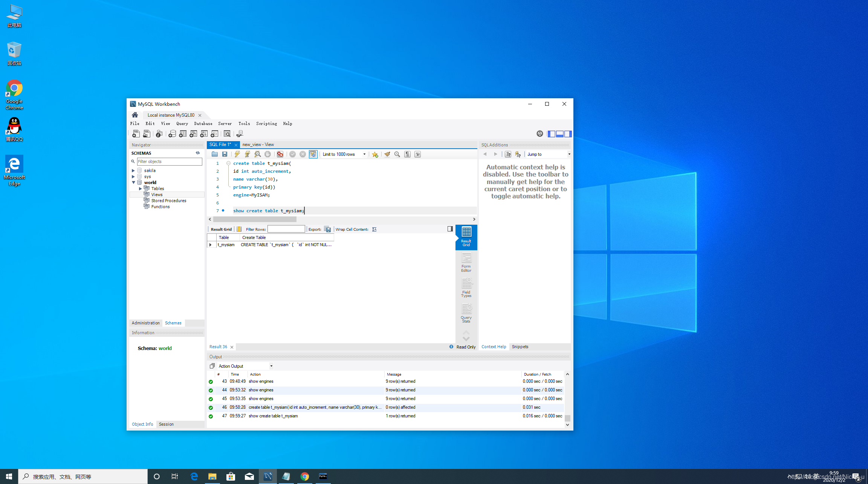Open the Action Output dropdown
The height and width of the screenshot is (484, 868).
click(271, 366)
